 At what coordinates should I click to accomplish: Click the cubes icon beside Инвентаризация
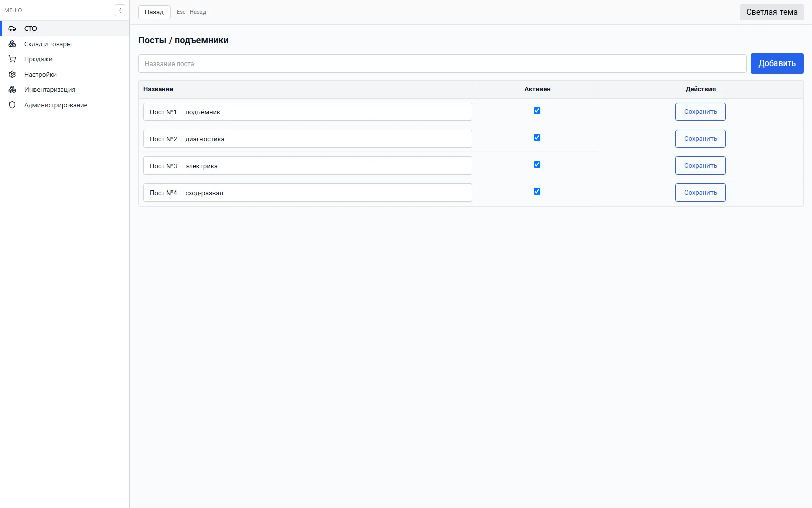(12, 90)
